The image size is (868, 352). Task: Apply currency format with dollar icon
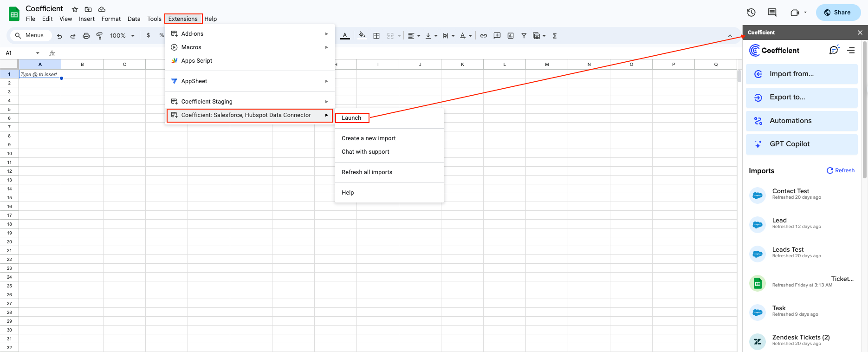coord(149,35)
